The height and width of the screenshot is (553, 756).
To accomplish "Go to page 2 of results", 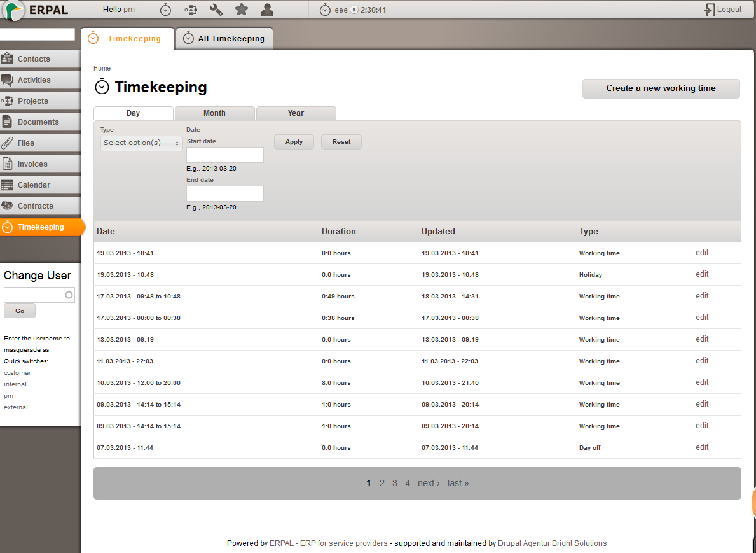I will pyautogui.click(x=382, y=483).
